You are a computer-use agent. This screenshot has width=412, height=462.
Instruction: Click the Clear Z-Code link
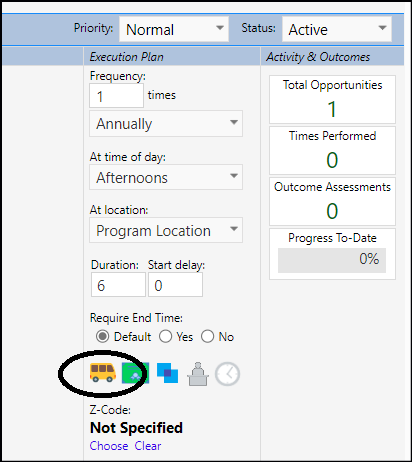pyautogui.click(x=148, y=446)
